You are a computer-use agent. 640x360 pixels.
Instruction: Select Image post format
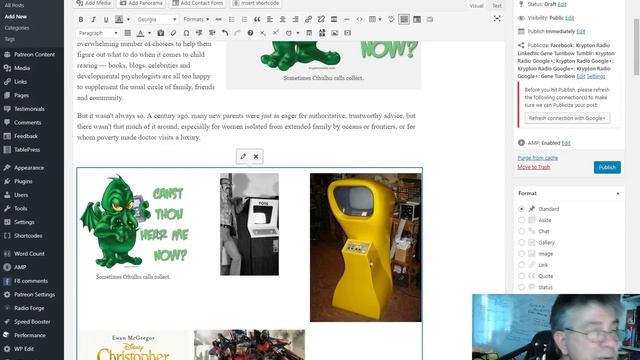click(x=521, y=254)
